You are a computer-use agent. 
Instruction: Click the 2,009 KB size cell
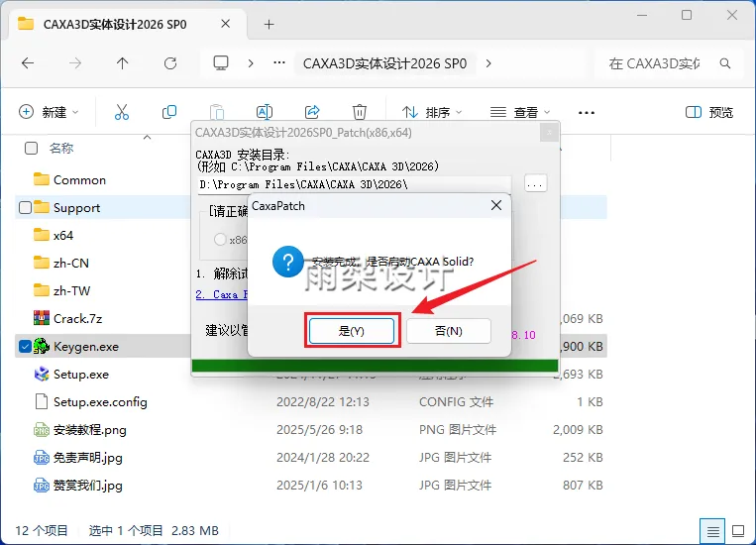578,429
